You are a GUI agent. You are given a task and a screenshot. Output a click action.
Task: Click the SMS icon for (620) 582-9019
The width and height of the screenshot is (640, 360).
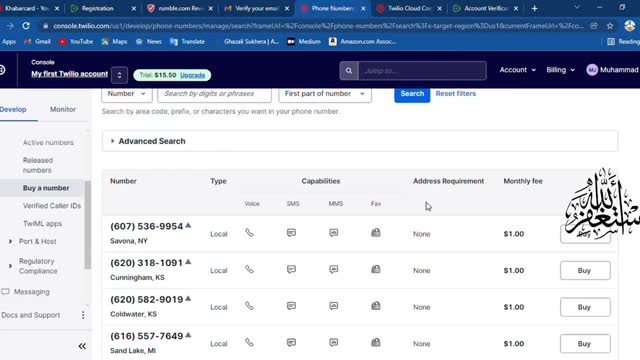tap(291, 306)
